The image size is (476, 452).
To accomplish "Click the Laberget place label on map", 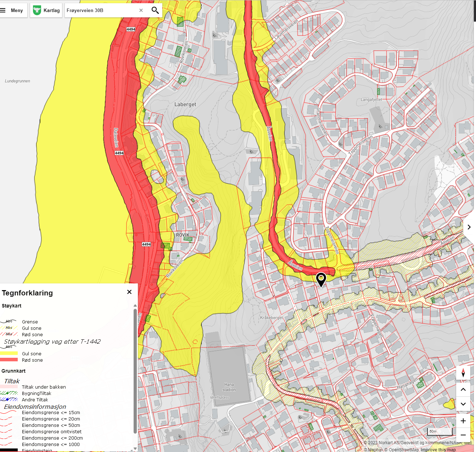I will pos(185,104).
